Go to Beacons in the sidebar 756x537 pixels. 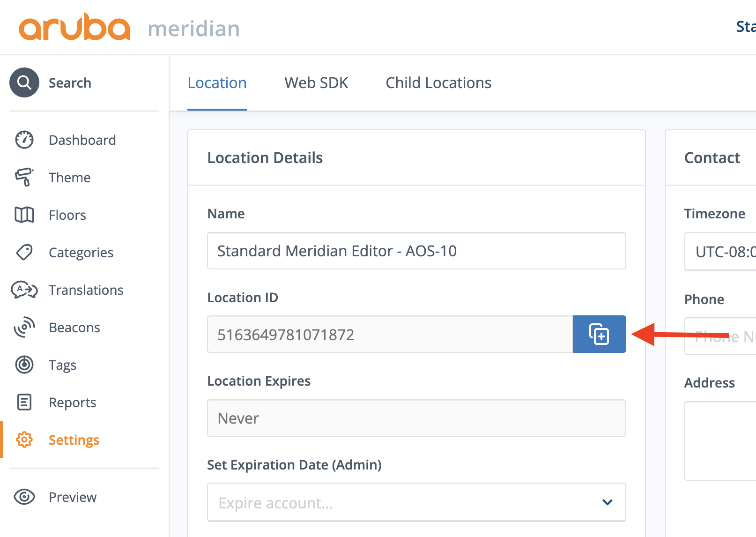click(x=74, y=328)
